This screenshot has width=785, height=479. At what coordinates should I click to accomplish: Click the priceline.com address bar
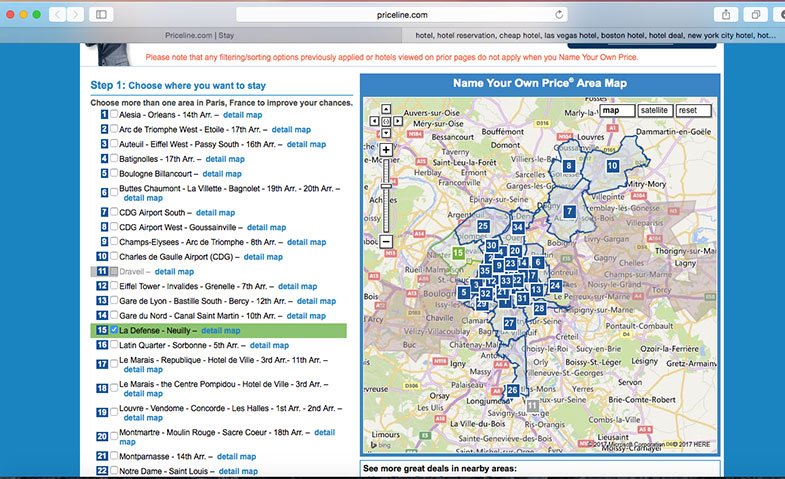point(400,15)
